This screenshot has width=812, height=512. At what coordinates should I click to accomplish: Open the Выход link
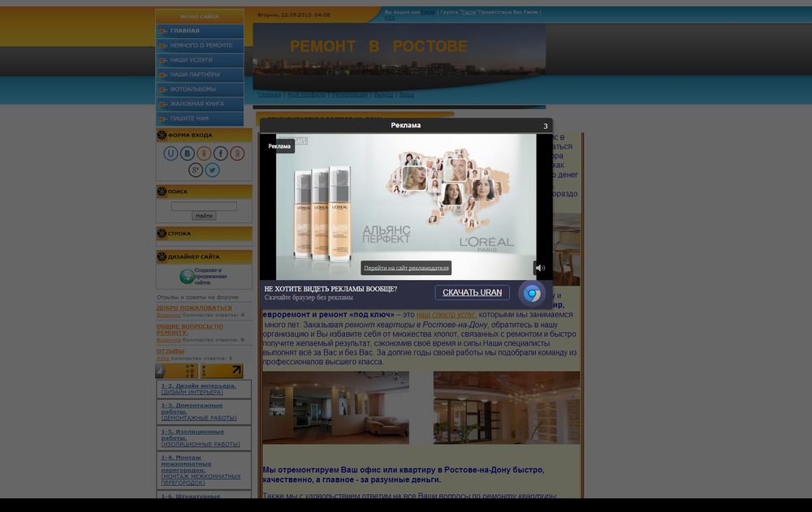tap(384, 95)
